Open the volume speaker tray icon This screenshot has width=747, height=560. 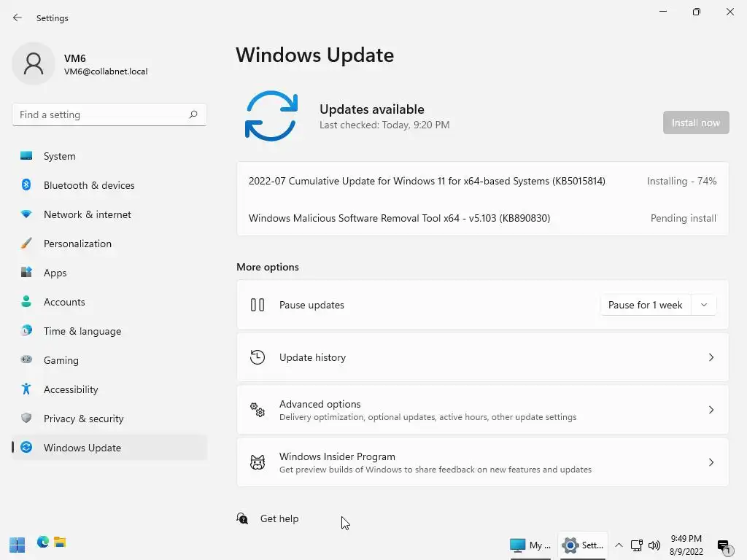(654, 545)
